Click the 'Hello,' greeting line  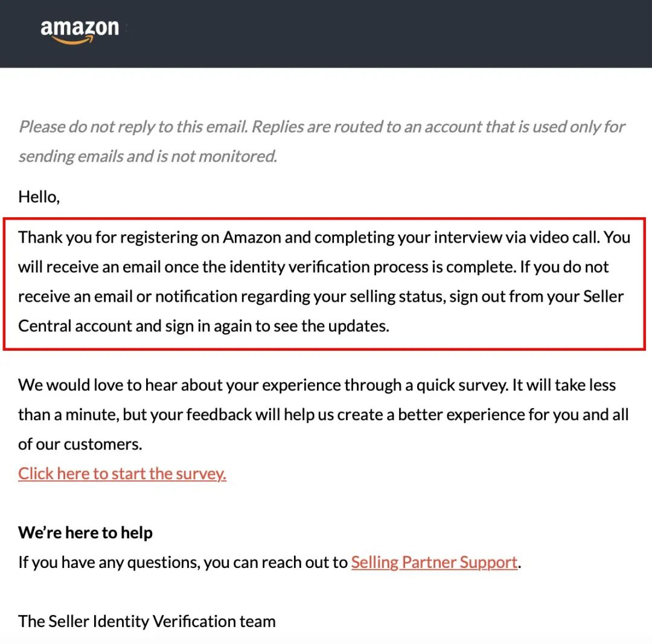point(39,197)
